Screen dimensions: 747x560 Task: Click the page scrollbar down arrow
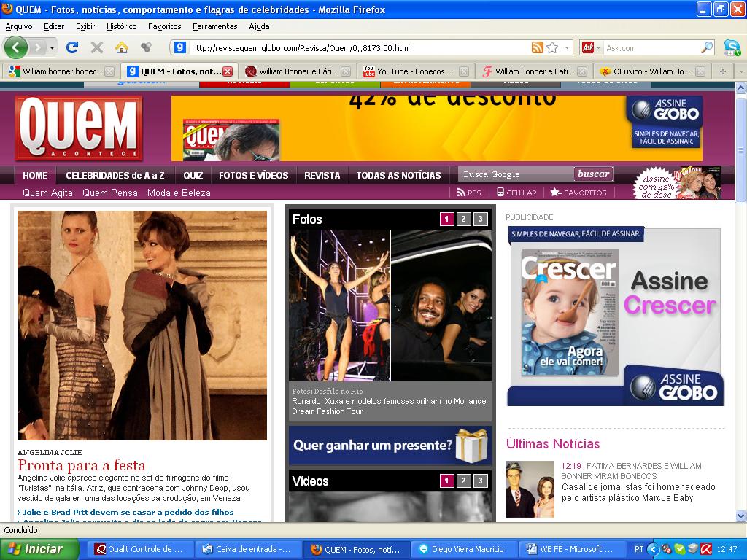(x=741, y=516)
